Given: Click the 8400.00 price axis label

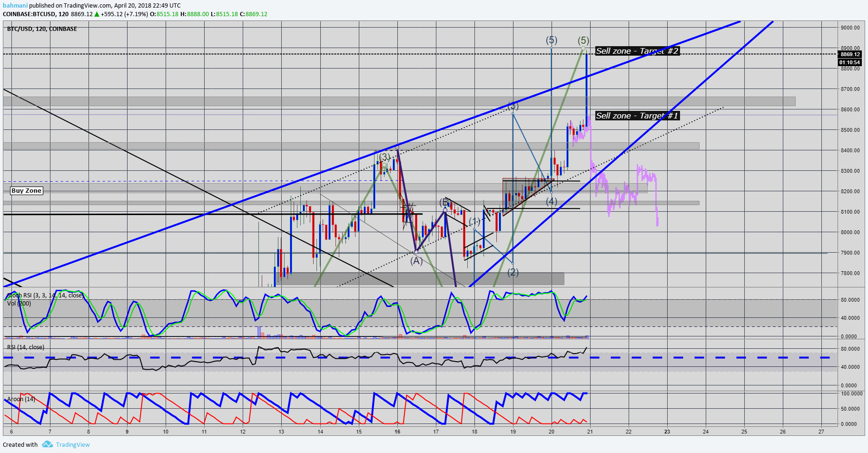Looking at the screenshot, I should pos(850,150).
